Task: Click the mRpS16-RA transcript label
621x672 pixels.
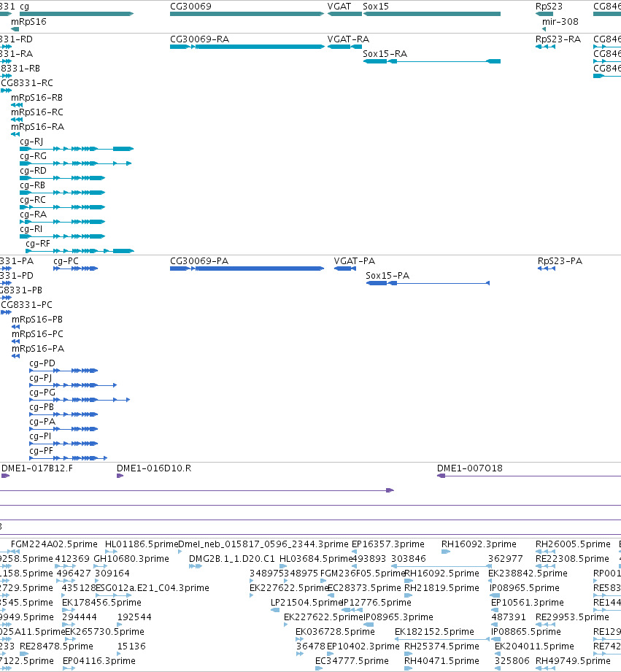Action: (x=37, y=126)
